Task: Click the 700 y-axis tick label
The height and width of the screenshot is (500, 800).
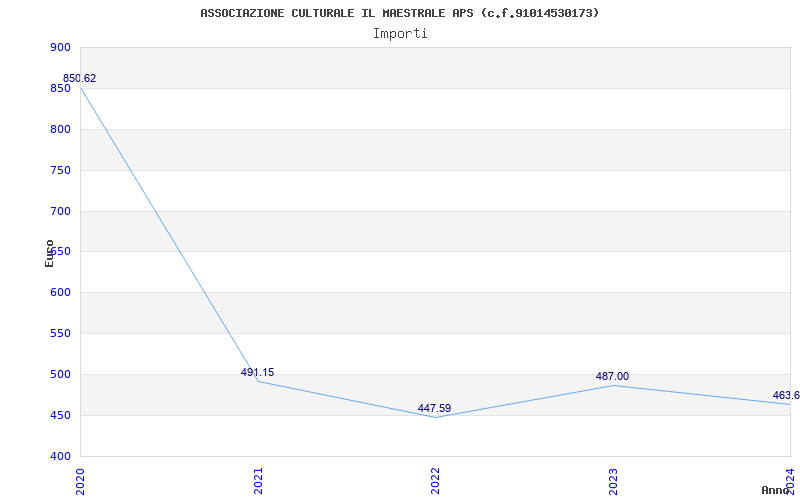Action: pos(60,211)
